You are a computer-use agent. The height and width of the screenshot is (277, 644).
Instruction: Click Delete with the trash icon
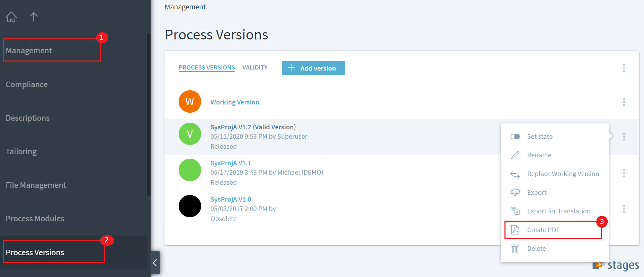(x=536, y=249)
